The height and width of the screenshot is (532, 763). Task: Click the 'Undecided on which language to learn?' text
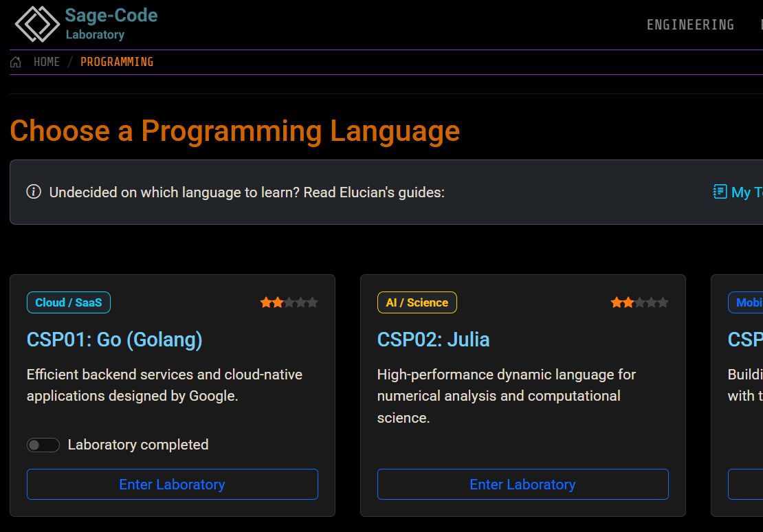coord(174,192)
